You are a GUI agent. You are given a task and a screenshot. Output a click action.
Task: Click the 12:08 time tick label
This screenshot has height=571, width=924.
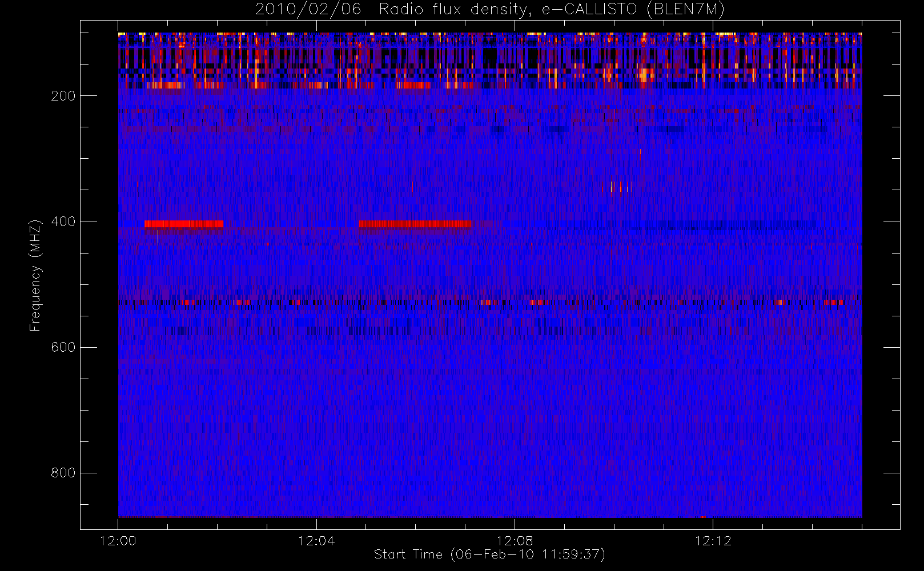(x=515, y=541)
